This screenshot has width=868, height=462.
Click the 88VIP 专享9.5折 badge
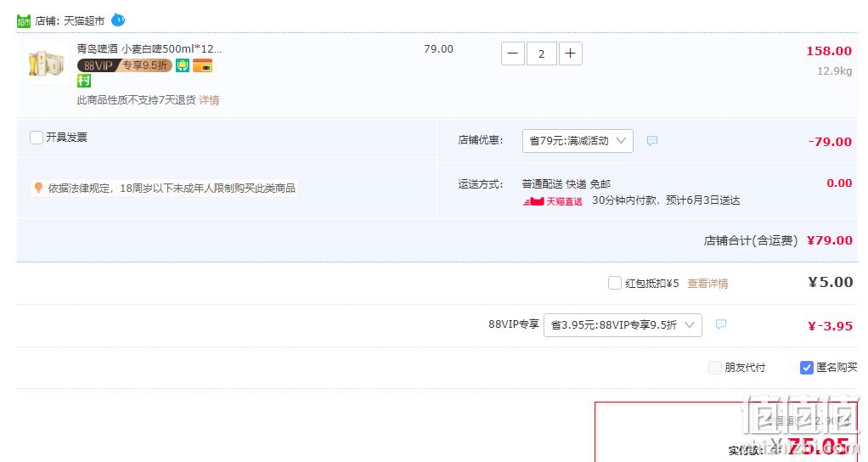pyautogui.click(x=125, y=65)
